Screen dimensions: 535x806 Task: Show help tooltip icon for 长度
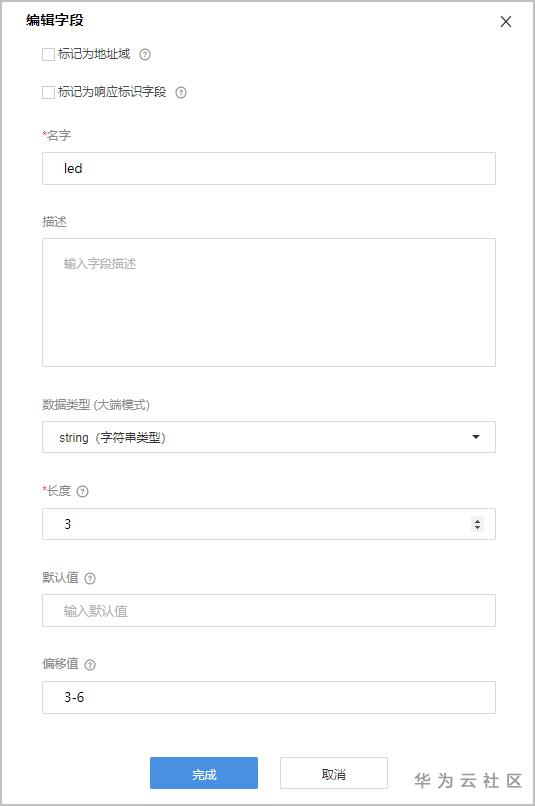82,491
